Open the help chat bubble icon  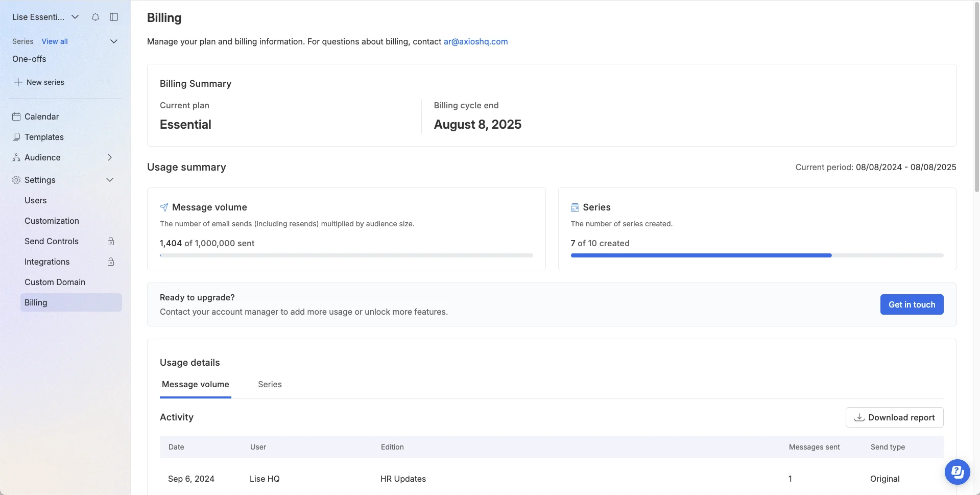coord(958,472)
